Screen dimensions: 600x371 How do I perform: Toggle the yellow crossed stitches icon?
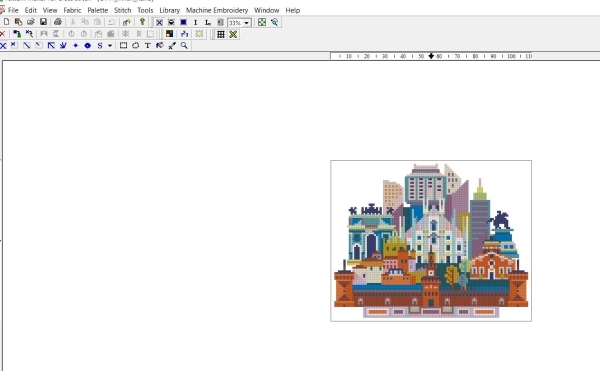pyautogui.click(x=233, y=34)
